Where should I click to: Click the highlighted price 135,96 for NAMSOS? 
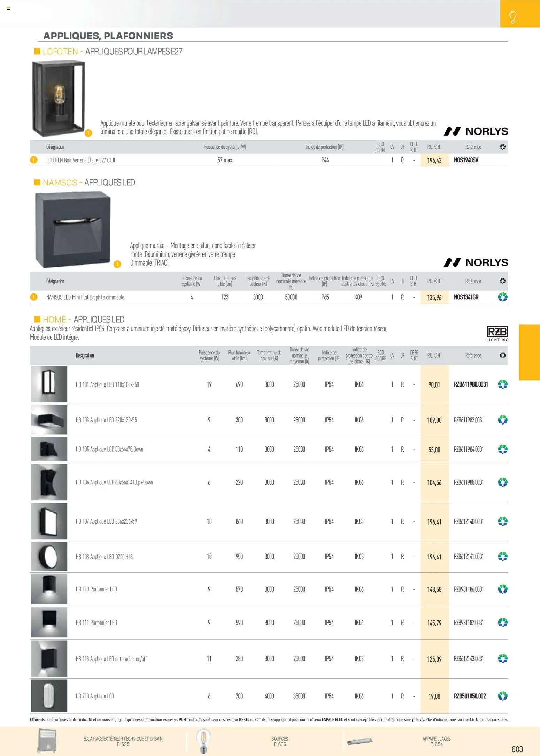[x=434, y=298]
